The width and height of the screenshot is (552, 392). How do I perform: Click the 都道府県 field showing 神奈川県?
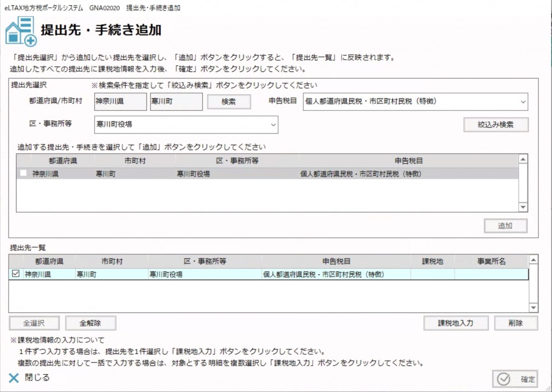(x=113, y=101)
